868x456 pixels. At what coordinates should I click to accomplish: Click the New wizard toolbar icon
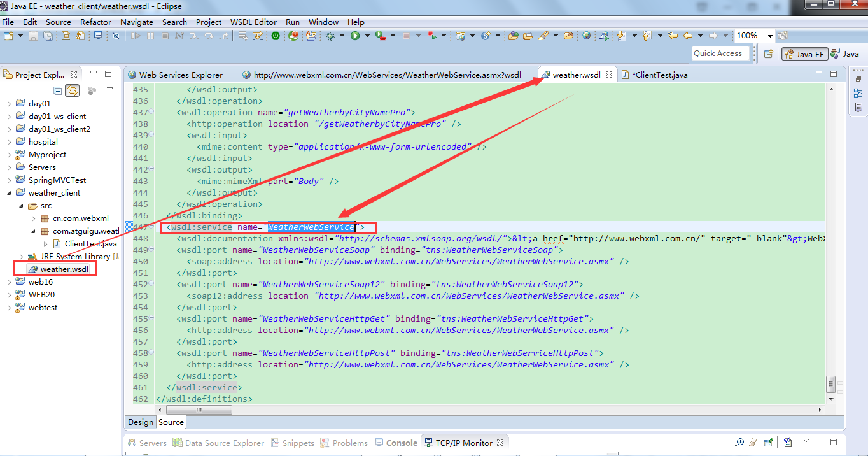[8, 36]
